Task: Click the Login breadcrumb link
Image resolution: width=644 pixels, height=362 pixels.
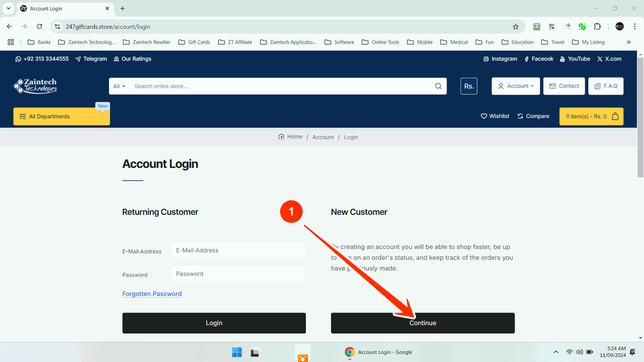Action: pos(351,137)
